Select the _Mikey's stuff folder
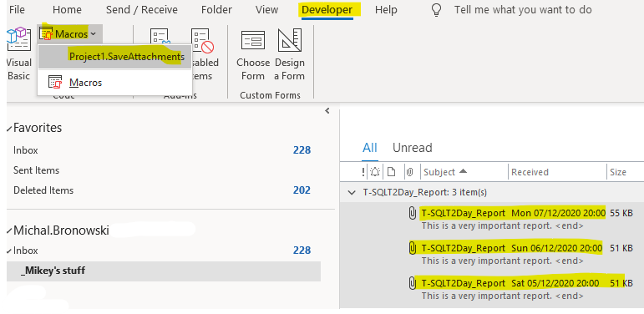The height and width of the screenshot is (314, 644). pos(164,271)
